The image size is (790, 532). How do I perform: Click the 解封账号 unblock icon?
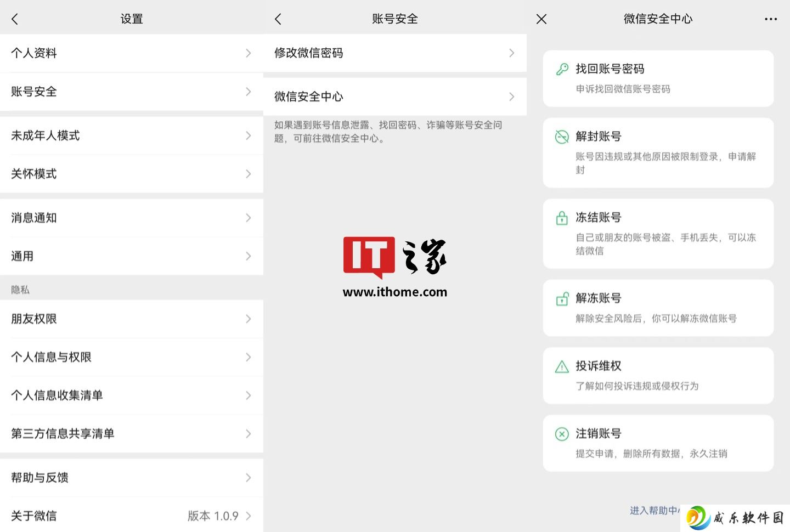tap(562, 137)
